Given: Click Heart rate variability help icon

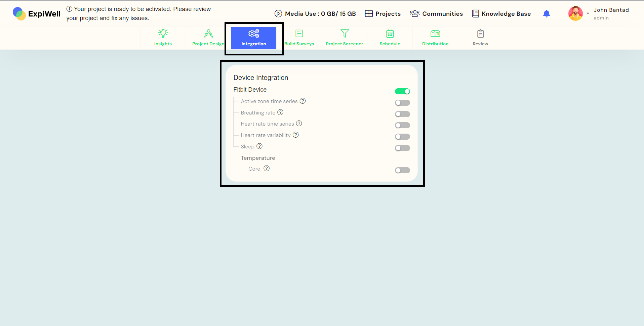Looking at the screenshot, I should 295,135.
